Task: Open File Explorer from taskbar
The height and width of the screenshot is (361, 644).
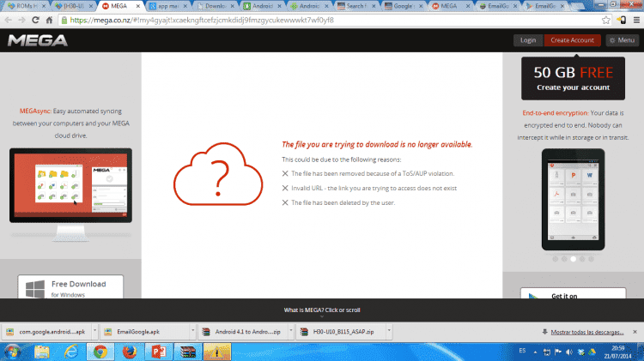Action: (42, 352)
